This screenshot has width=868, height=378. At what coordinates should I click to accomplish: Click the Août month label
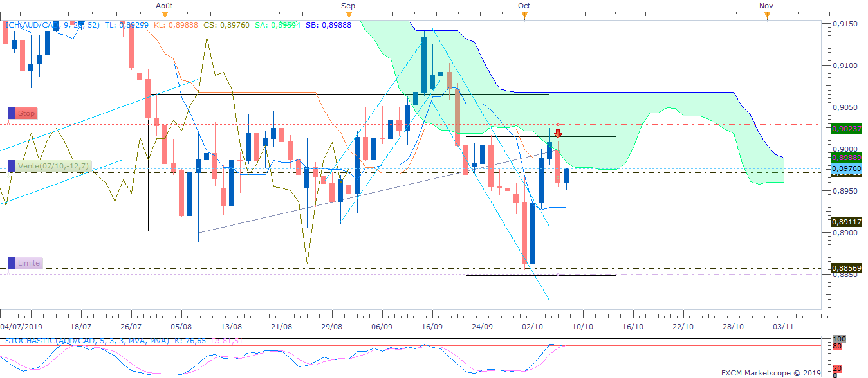[x=165, y=5]
